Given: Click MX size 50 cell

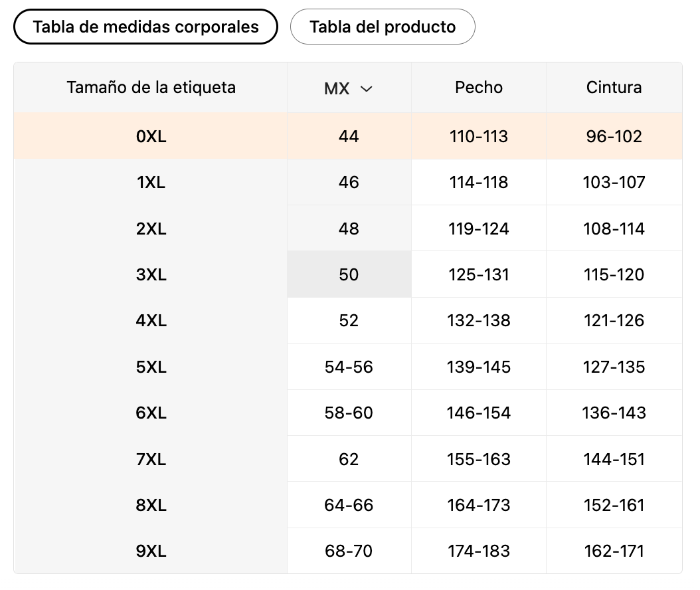Looking at the screenshot, I should [349, 274].
